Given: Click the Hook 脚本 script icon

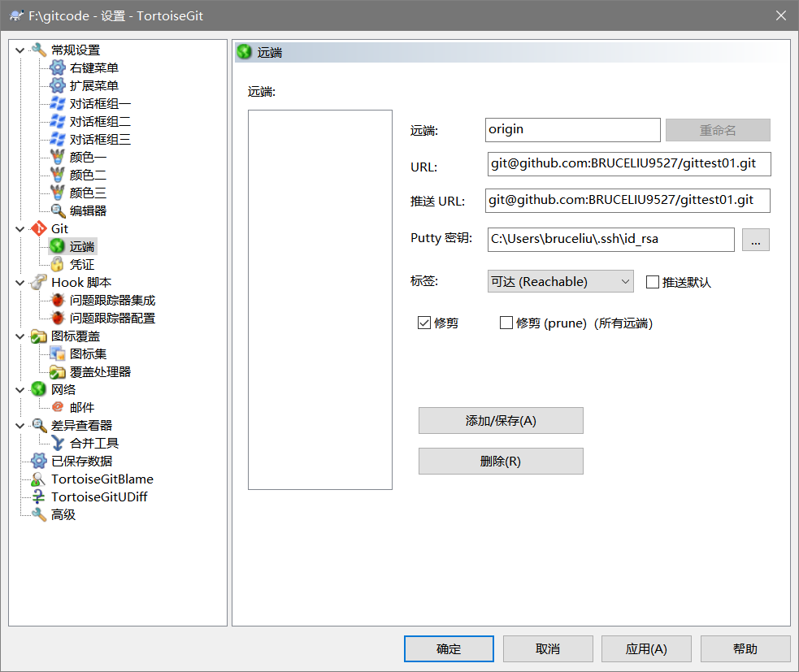Looking at the screenshot, I should 39,282.
